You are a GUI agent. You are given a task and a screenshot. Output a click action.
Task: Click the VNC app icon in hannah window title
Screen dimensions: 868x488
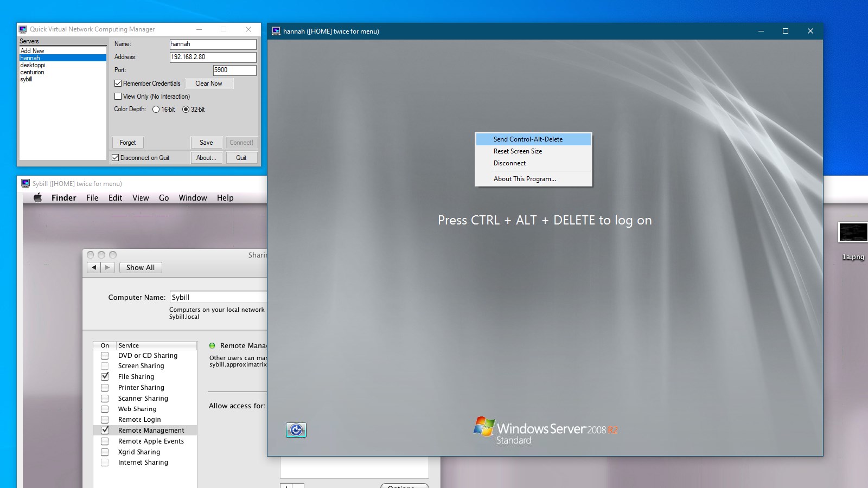tap(276, 31)
